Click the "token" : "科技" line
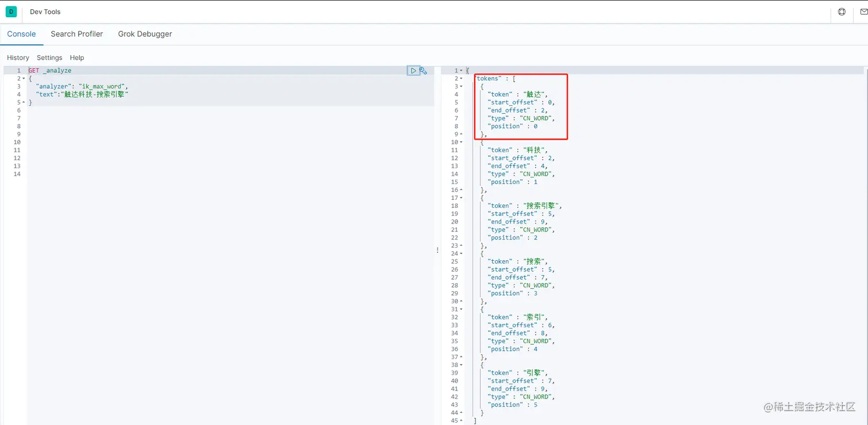The height and width of the screenshot is (425, 868). 518,150
